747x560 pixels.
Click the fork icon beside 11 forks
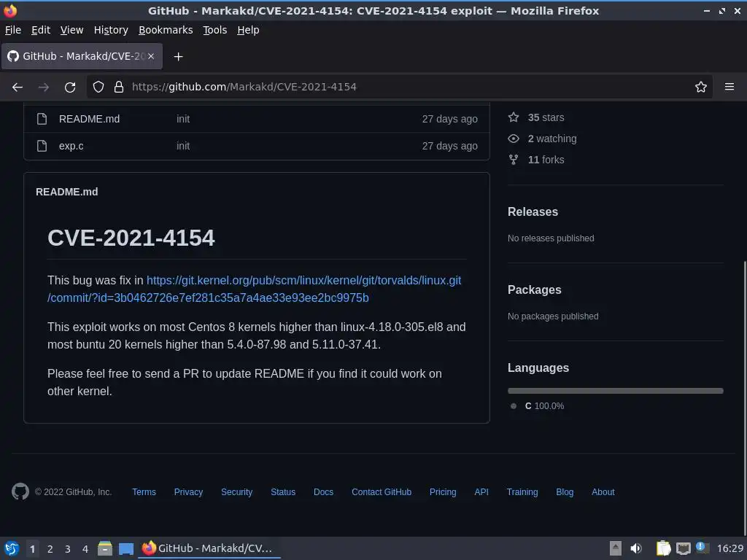click(x=513, y=160)
